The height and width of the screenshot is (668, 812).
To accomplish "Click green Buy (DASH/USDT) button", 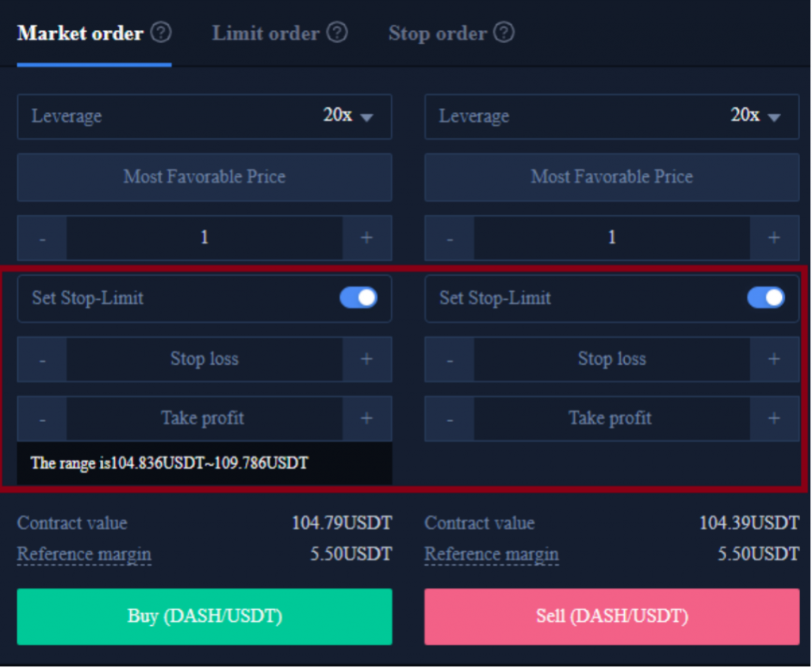I will pos(205,616).
